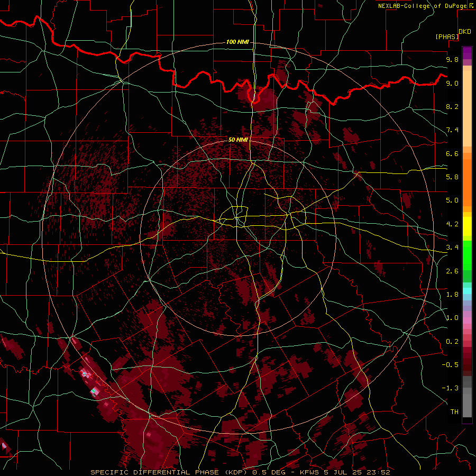Screen dimensions: 476x476
Task: Pick the gray bottom segment of color bar
Action: pyautogui.click(x=467, y=404)
